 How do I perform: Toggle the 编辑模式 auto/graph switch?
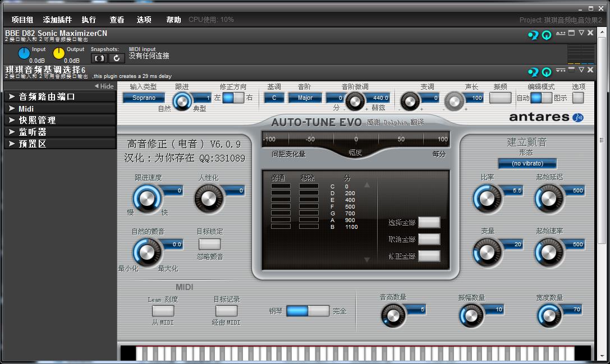coord(541,98)
